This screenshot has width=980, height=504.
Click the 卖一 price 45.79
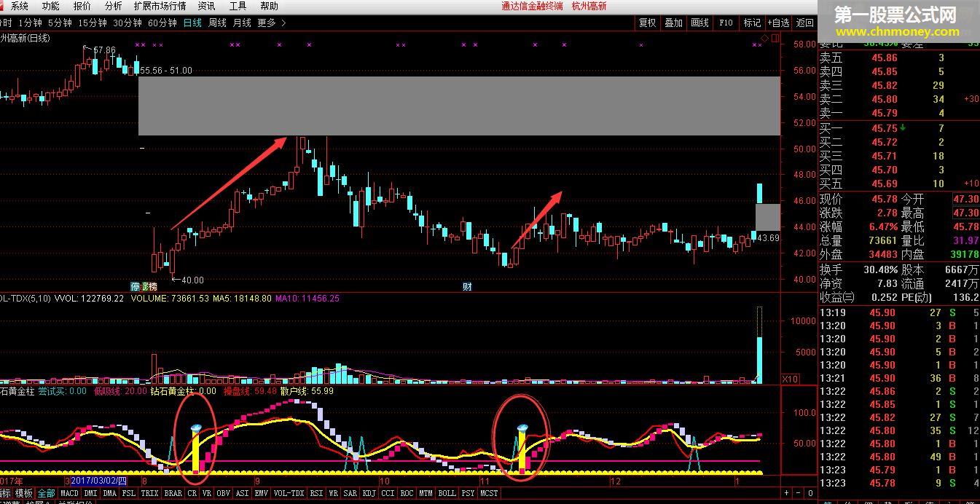tap(884, 113)
